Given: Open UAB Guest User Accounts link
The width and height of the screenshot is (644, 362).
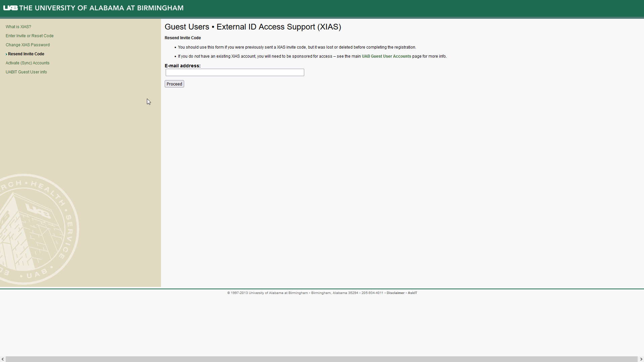Looking at the screenshot, I should pos(386,56).
